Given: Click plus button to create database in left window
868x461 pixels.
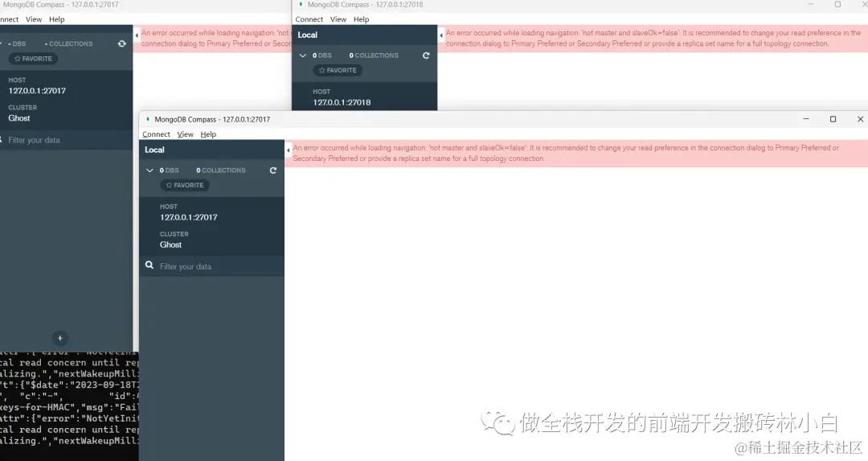Looking at the screenshot, I should (x=59, y=338).
